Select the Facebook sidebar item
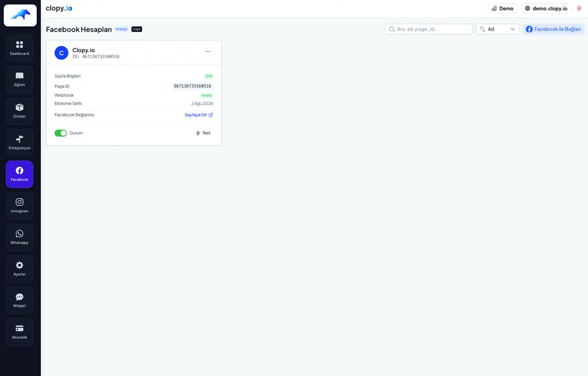Image resolution: width=588 pixels, height=376 pixels. coord(20,174)
